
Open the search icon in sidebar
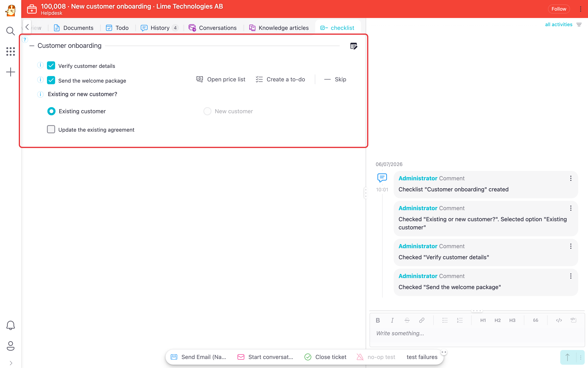click(10, 31)
